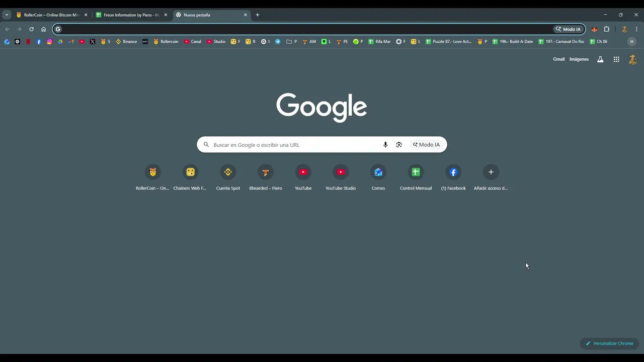Go to the home page icon
The width and height of the screenshot is (644, 362).
(x=43, y=29)
